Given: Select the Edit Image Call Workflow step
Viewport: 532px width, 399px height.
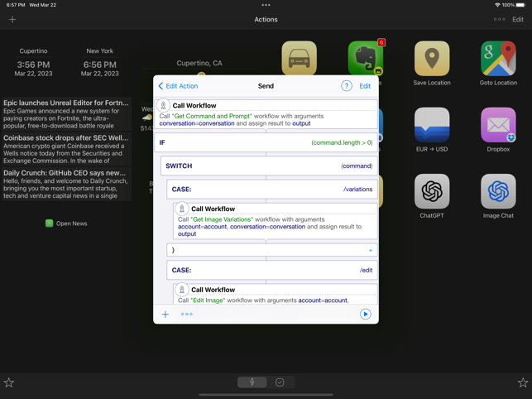Looking at the screenshot, I should click(x=276, y=294).
